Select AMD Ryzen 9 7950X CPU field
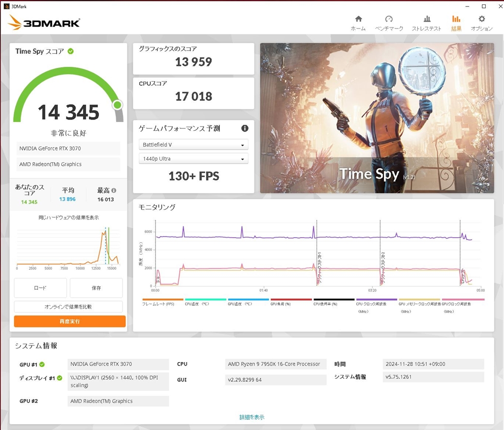The width and height of the screenshot is (504, 430). pyautogui.click(x=276, y=364)
